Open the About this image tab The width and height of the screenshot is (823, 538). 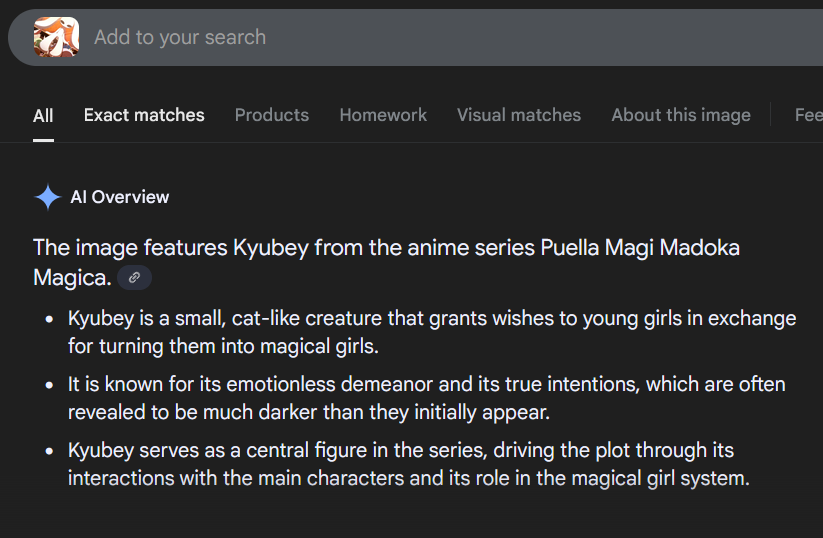click(x=681, y=115)
